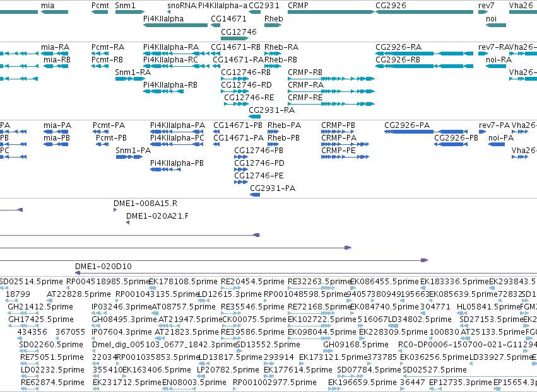Click the SD13552.5prime EST label
Screen dimensions: 537x392
coord(268,345)
